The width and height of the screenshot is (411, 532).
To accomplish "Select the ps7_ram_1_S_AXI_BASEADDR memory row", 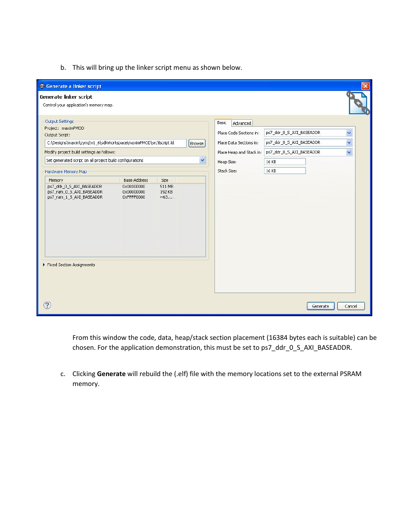I will [125, 197].
